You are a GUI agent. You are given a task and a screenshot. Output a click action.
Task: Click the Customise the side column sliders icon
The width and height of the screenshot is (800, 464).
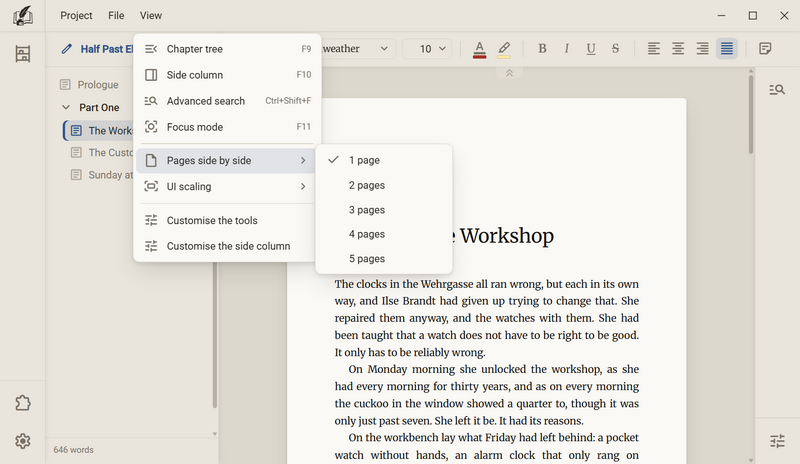(151, 246)
